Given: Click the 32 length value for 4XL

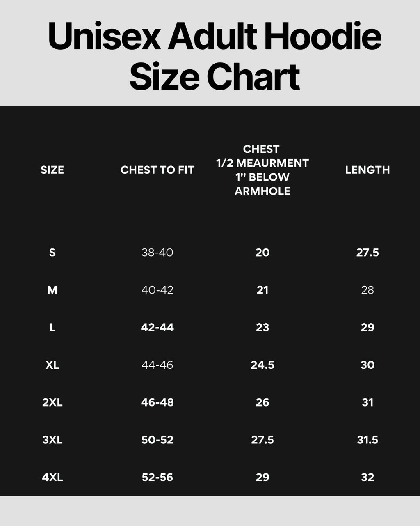Looking at the screenshot, I should (x=367, y=477).
